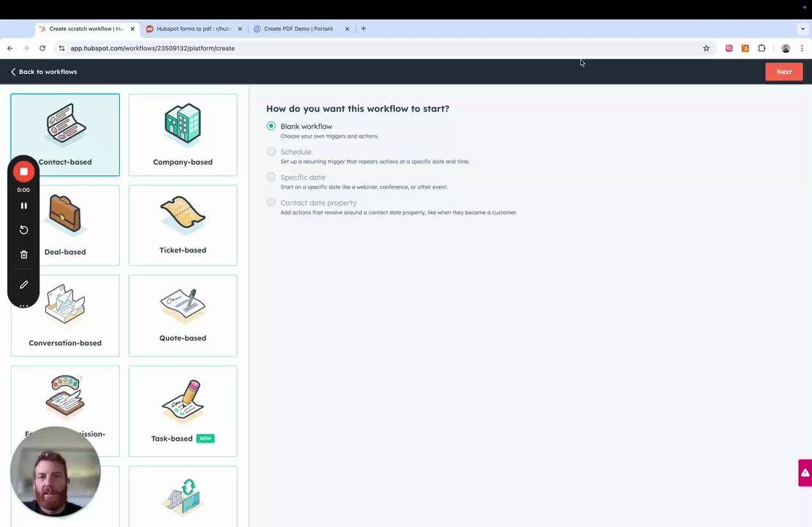Click the presenter webcam bubble
This screenshot has height=527, width=812.
click(x=56, y=471)
